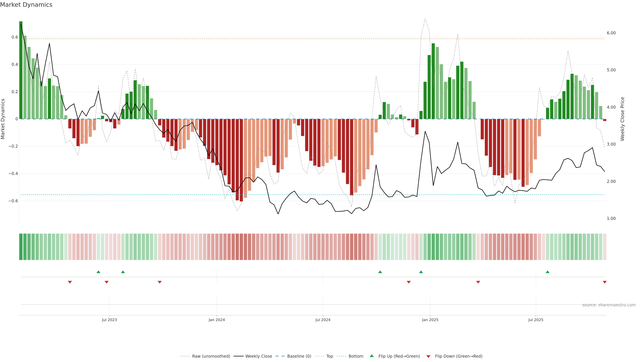Click the green flip-up marker after Jul 2025
Image resolution: width=644 pixels, height=362 pixels.
coord(548,272)
